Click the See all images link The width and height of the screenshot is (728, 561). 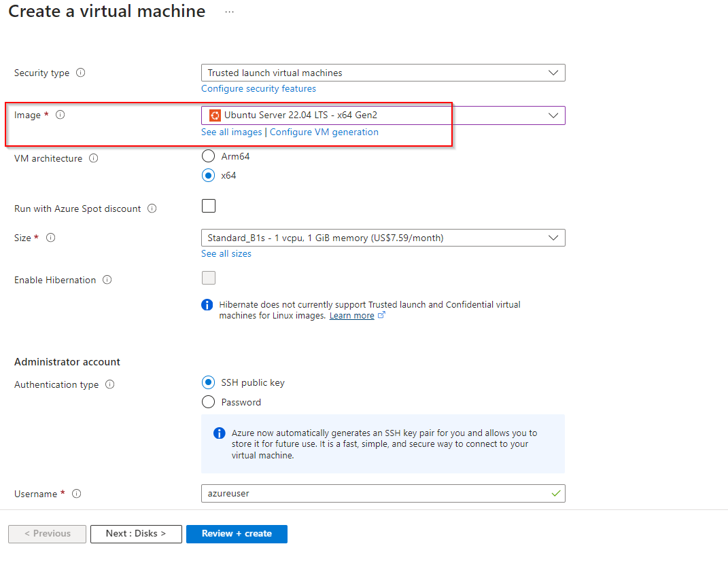tap(231, 132)
